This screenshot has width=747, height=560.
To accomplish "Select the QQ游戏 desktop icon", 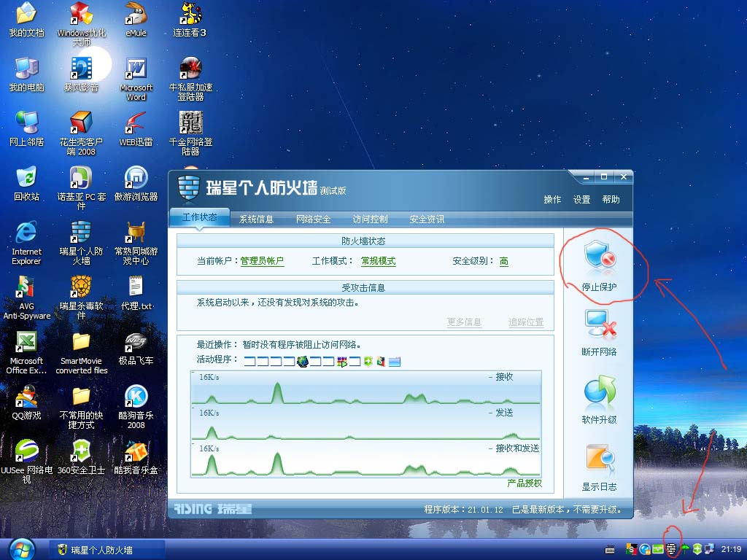I will tap(26, 402).
